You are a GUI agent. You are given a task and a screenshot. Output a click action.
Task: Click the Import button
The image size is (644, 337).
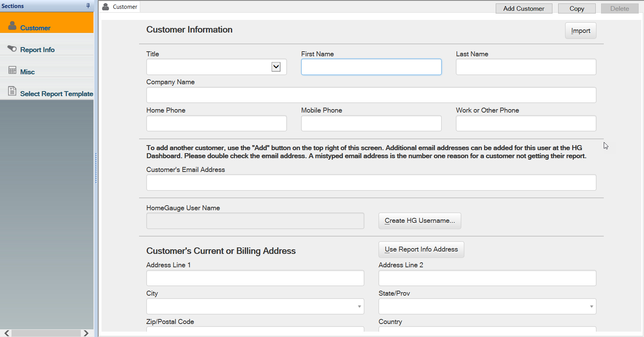click(580, 31)
